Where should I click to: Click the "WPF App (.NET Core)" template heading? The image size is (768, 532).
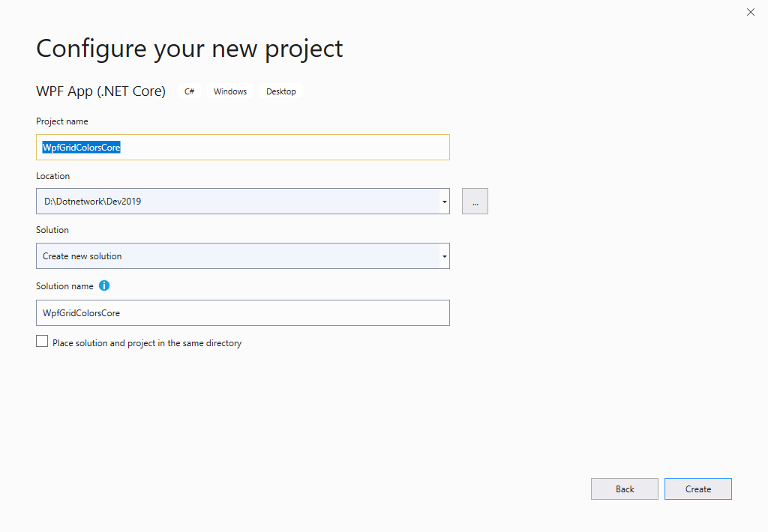tap(100, 91)
